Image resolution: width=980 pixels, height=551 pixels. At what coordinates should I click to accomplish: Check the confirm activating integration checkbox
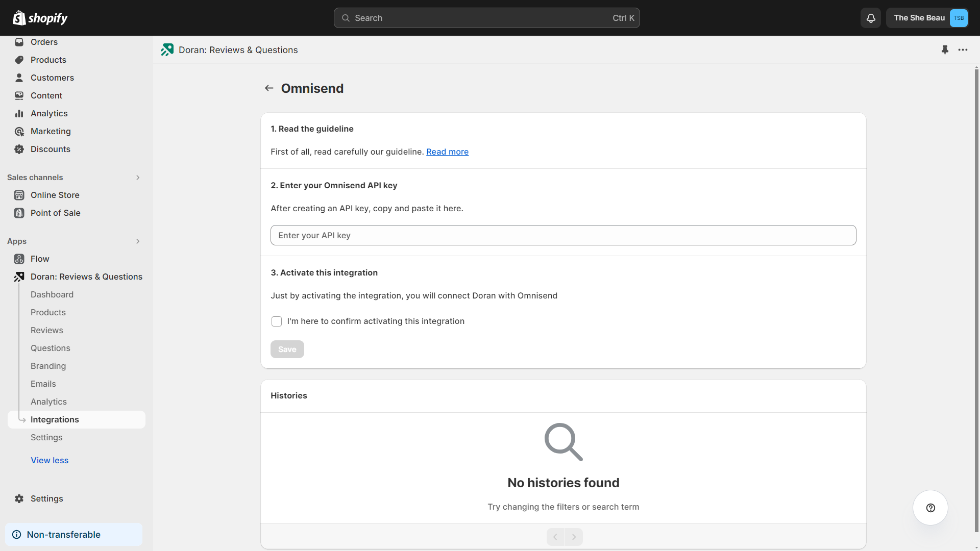tap(277, 321)
